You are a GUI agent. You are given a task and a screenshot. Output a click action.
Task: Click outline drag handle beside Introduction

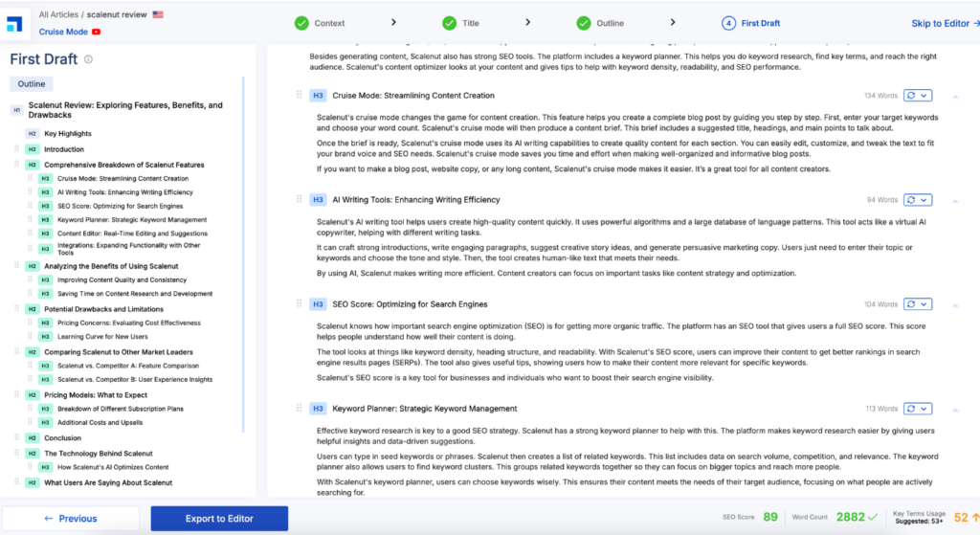tap(17, 148)
